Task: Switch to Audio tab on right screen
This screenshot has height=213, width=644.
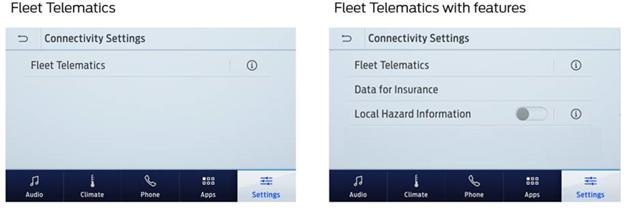Action: [358, 186]
